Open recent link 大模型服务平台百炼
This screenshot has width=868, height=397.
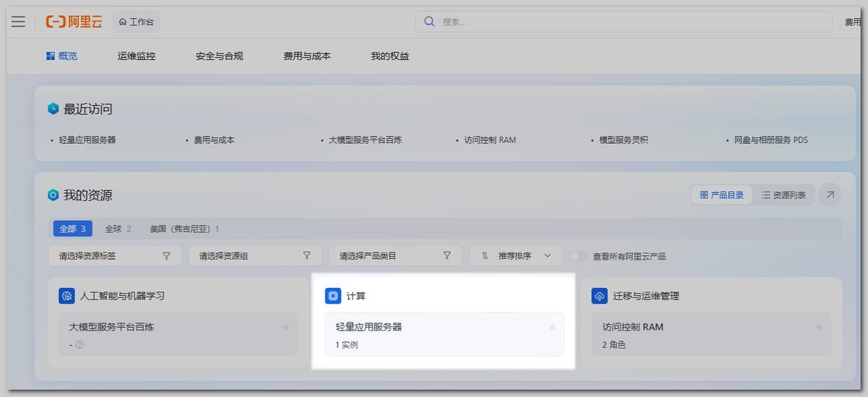tap(365, 140)
